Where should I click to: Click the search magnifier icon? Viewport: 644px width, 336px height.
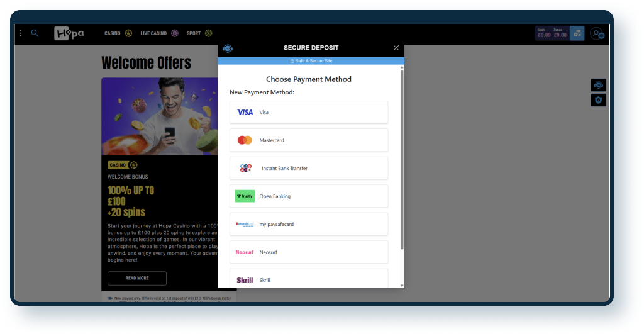35,33
